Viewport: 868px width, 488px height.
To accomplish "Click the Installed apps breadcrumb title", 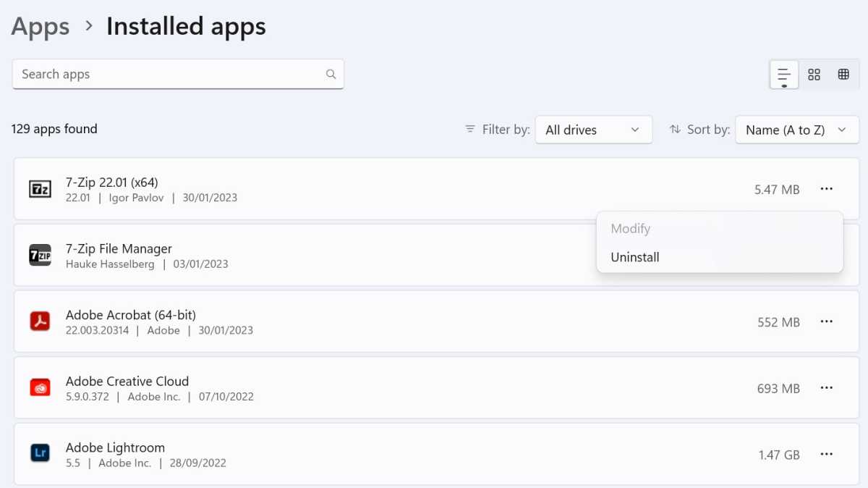I will click(186, 27).
